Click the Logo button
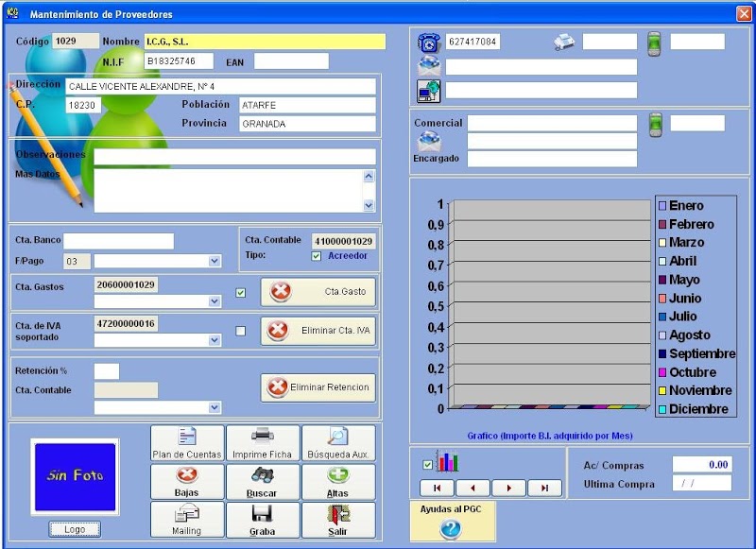The image size is (756, 549). [75, 529]
